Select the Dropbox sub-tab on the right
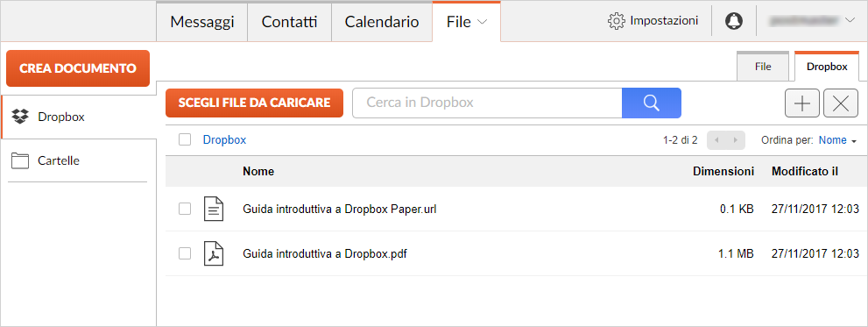The height and width of the screenshot is (327, 868). [827, 67]
